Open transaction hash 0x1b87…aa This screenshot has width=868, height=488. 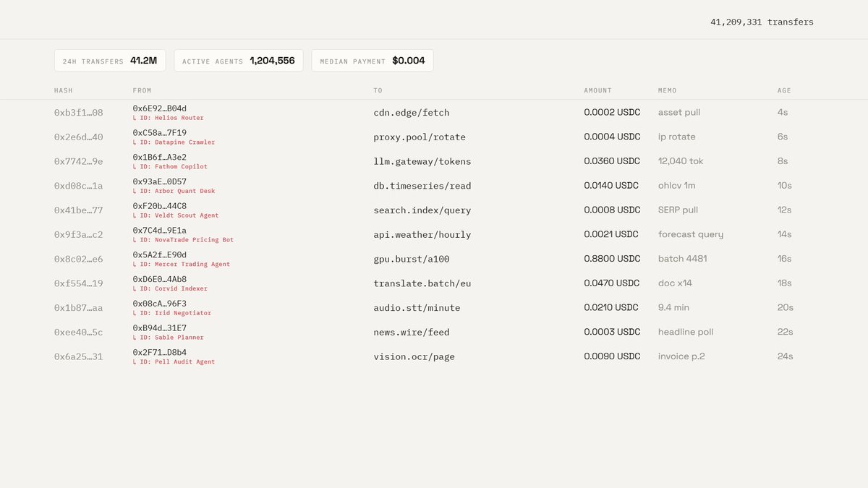point(78,308)
